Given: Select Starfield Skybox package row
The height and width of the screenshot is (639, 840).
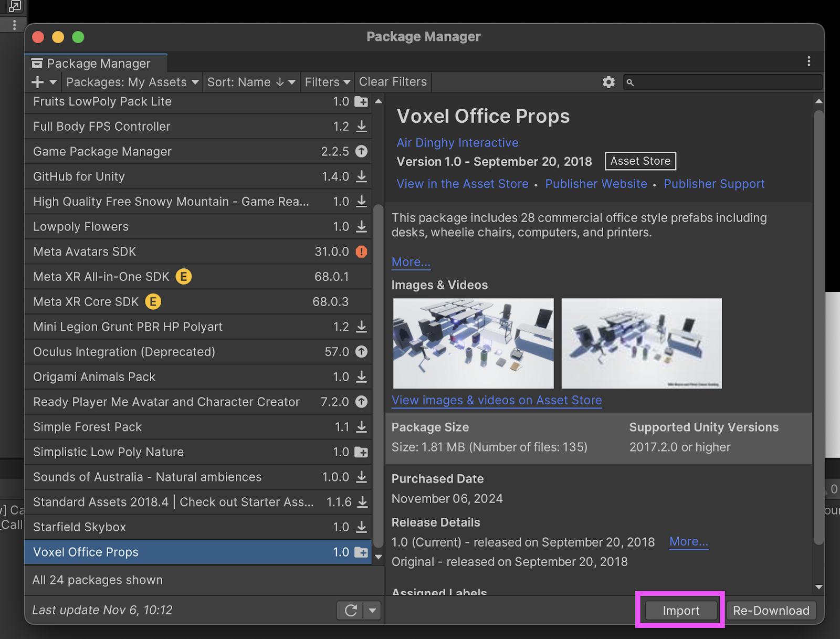Looking at the screenshot, I should [198, 527].
